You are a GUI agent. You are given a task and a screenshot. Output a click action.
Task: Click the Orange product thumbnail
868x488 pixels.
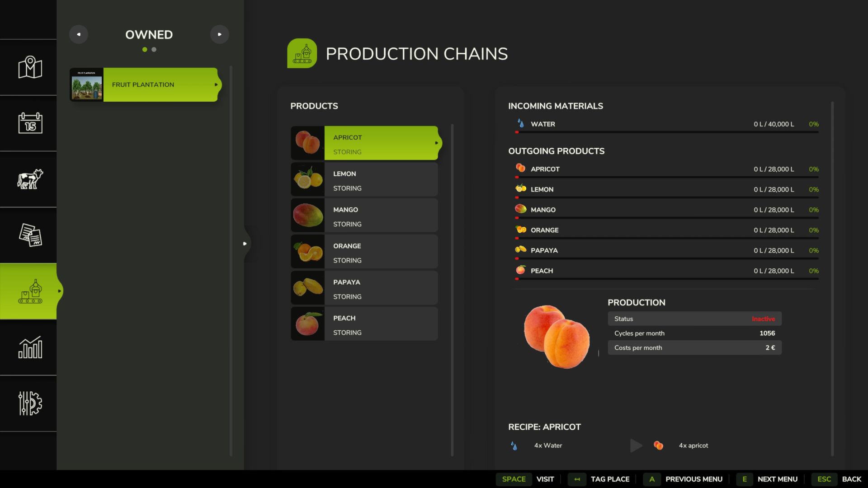tap(307, 252)
